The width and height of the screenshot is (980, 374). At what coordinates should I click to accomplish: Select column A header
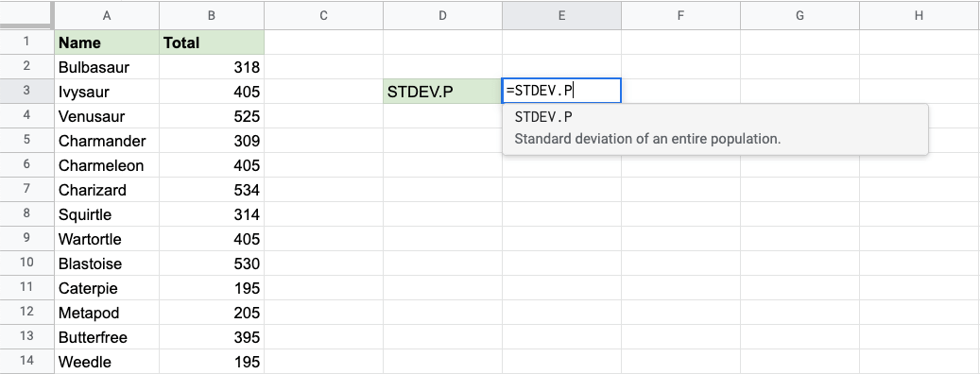107,16
